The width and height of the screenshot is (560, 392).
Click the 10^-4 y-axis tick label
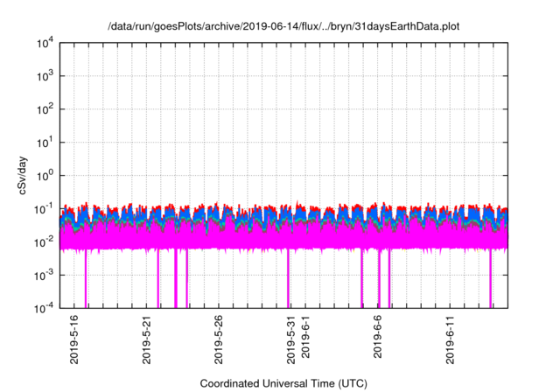click(44, 308)
